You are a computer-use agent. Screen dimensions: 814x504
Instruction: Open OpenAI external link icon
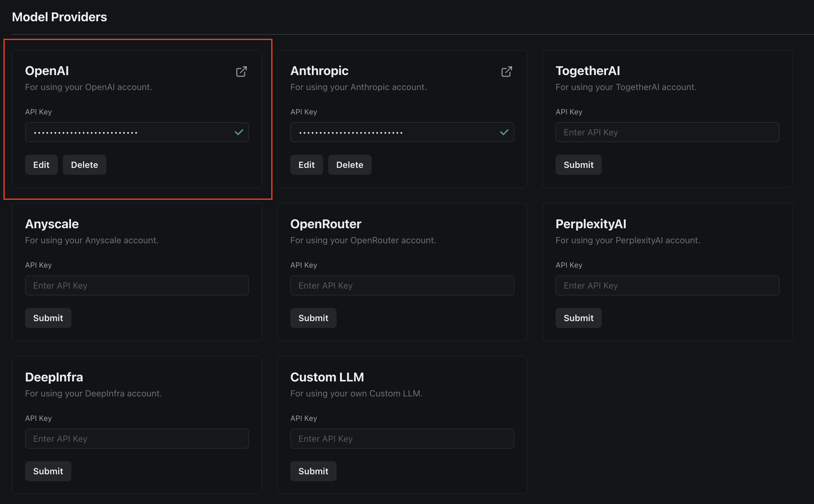point(241,72)
